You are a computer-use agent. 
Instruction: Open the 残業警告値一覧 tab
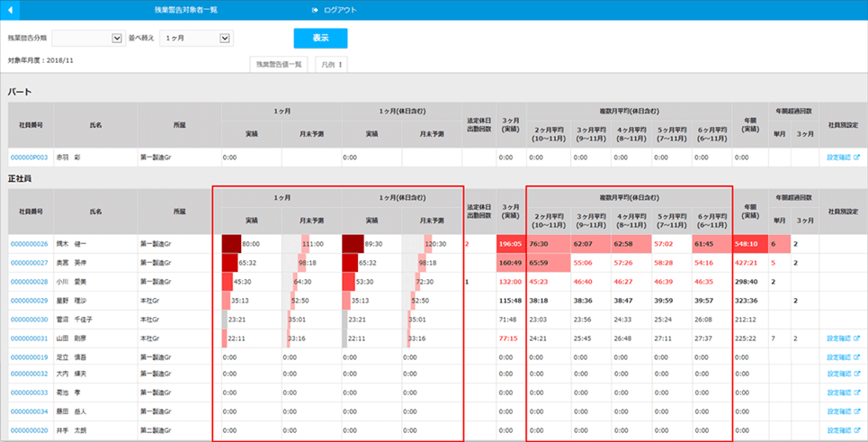[280, 65]
